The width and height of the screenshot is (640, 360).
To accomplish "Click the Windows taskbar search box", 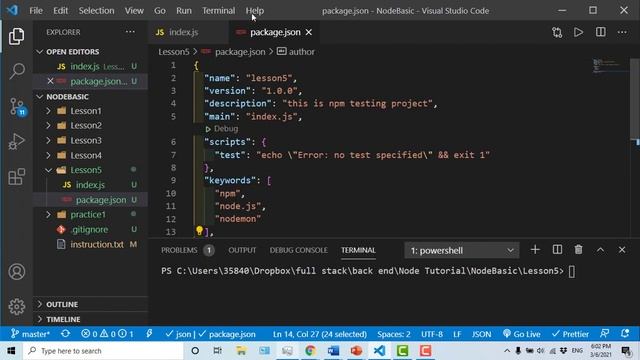I will pyautogui.click(x=103, y=351).
